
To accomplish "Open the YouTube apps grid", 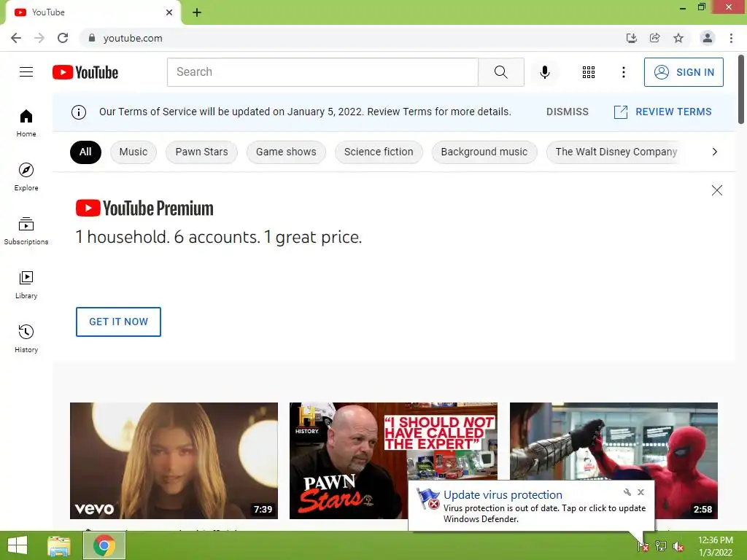I will 589,72.
